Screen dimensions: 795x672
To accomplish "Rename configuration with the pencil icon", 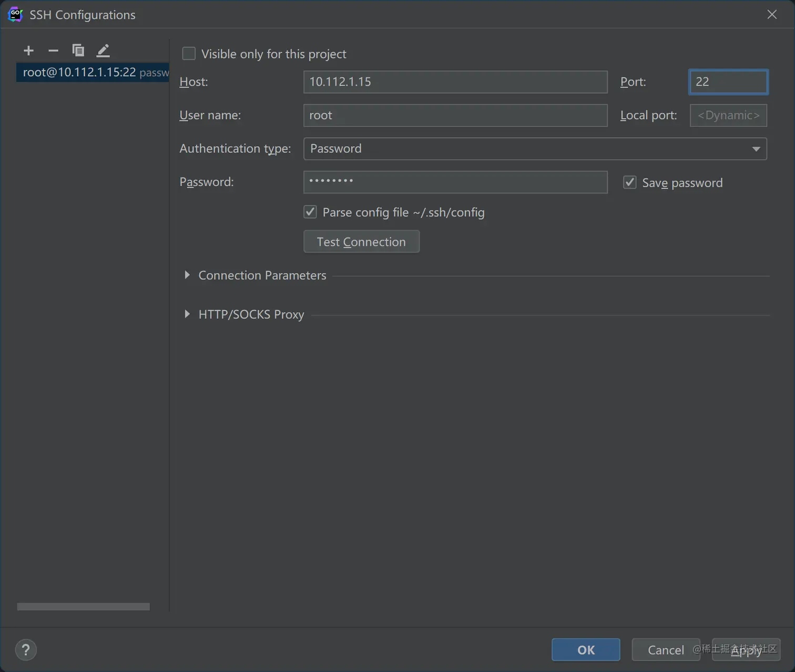I will 103,50.
